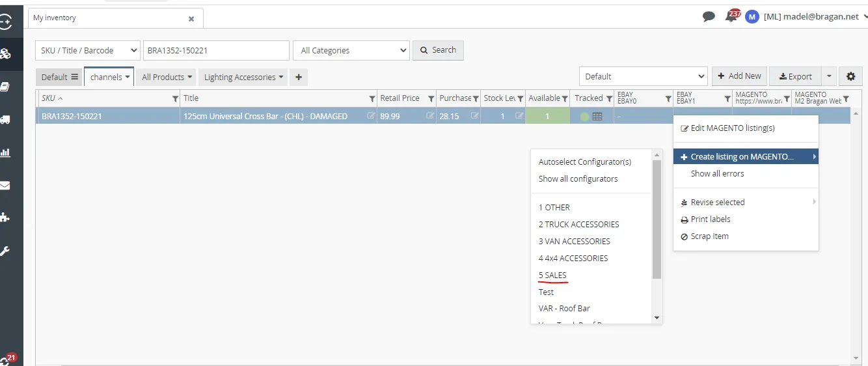Toggle the green tracked status dot
This screenshot has height=366, width=868.
point(584,117)
